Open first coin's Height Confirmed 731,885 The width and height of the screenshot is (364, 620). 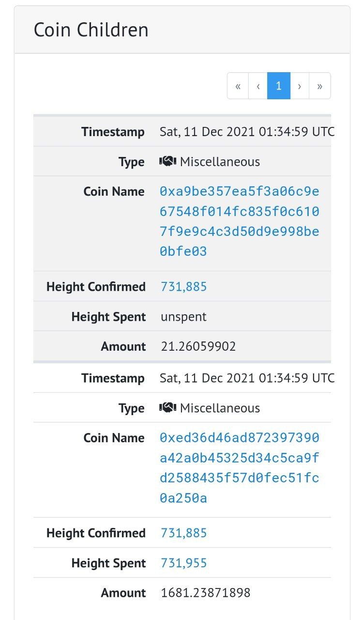click(x=183, y=287)
